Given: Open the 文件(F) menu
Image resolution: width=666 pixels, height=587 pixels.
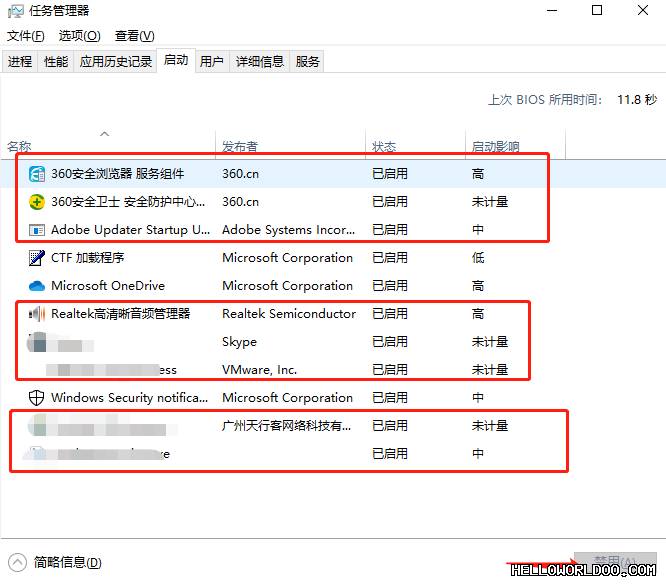Looking at the screenshot, I should pyautogui.click(x=25, y=36).
